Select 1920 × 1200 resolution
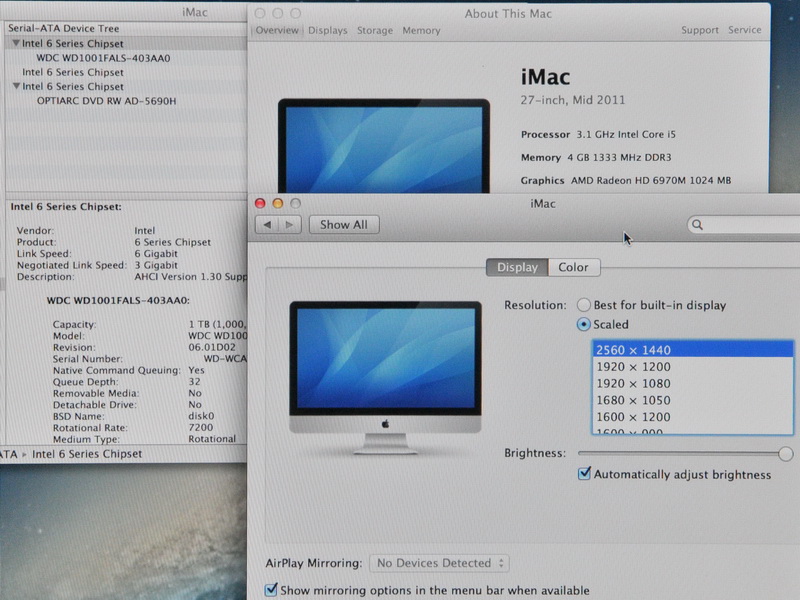Screen dimensions: 800x600 tap(692, 366)
